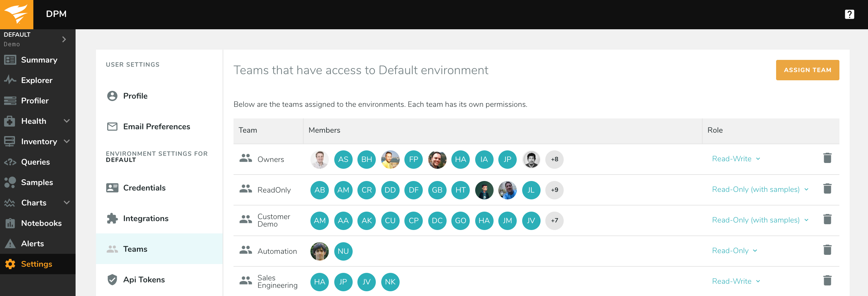Delete the ReadOnly team assignment
This screenshot has height=296, width=868.
(827, 189)
